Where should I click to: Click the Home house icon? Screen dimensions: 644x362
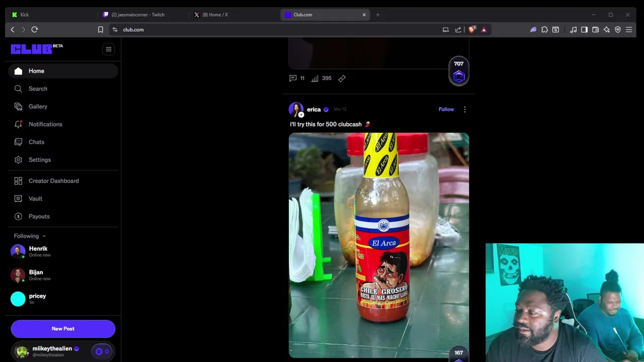coord(18,71)
